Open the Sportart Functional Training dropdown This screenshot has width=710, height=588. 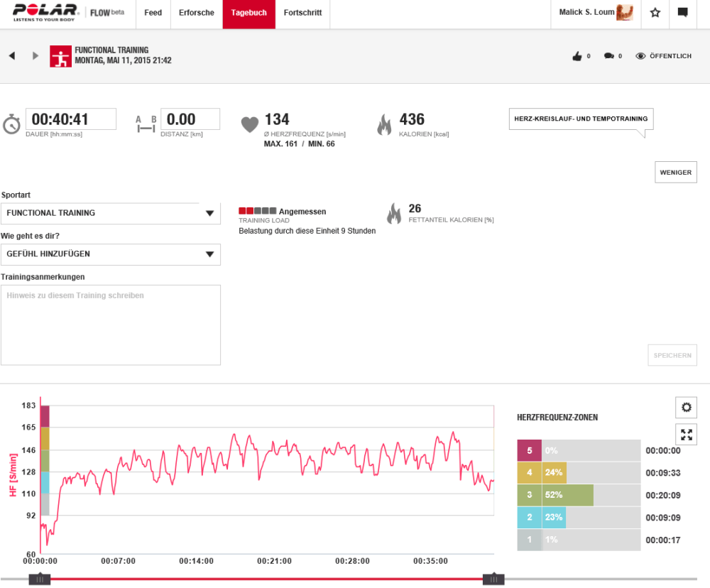(x=111, y=213)
